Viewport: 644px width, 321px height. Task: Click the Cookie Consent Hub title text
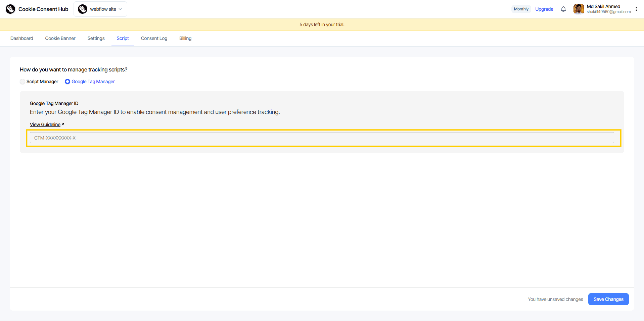43,9
